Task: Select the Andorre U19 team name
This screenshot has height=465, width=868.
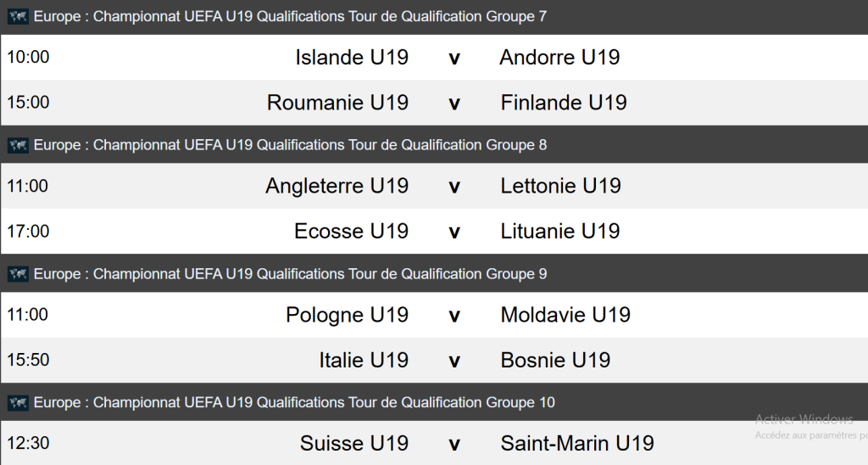Action: [559, 58]
